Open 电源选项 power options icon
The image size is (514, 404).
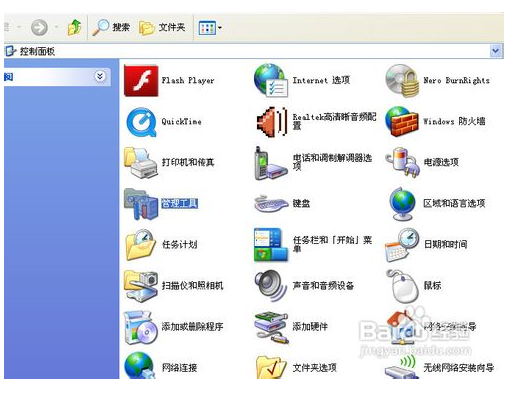point(402,163)
